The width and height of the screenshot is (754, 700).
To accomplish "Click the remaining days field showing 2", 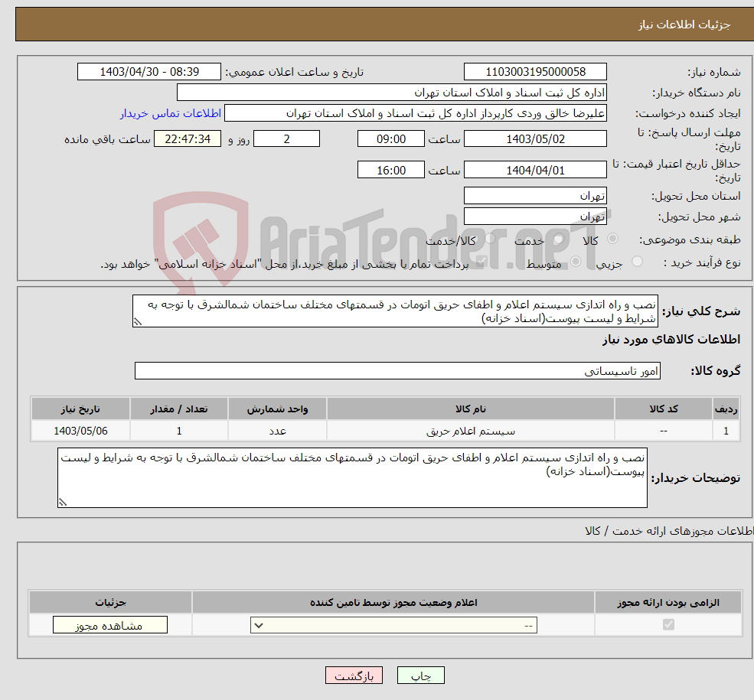I will 286,138.
